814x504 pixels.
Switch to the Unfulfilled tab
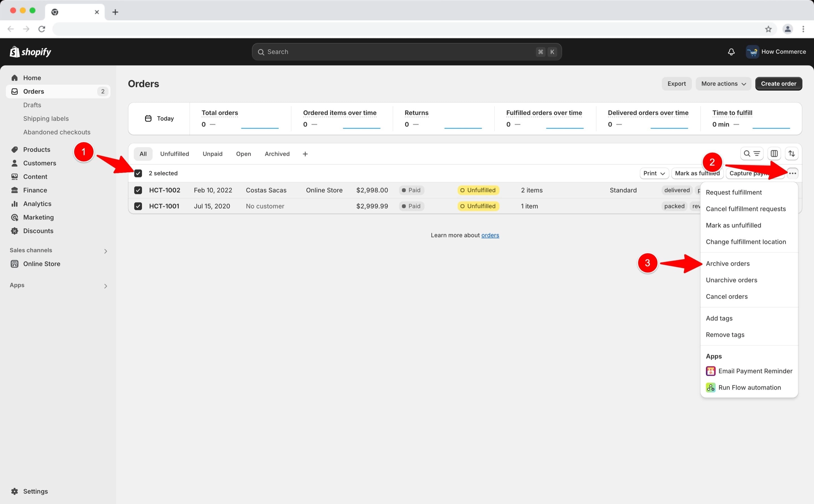click(x=174, y=154)
